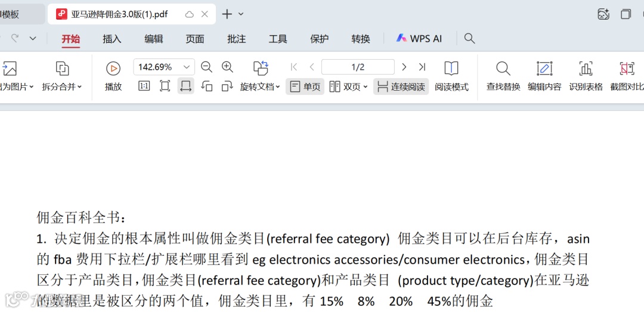Click Recognize Table (识别表格) tool
This screenshot has height=312, width=644.
point(586,76)
